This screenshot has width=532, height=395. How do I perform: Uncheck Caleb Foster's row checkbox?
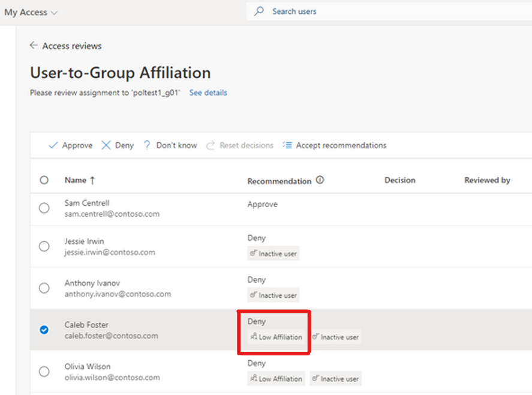coord(44,330)
